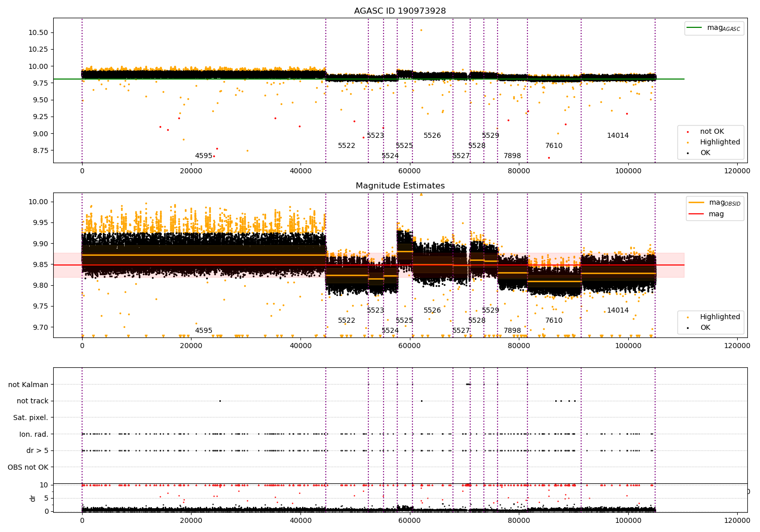Click the plot title AGASC ID 190973928
Screen dimensions: 760x532
[x=400, y=11]
